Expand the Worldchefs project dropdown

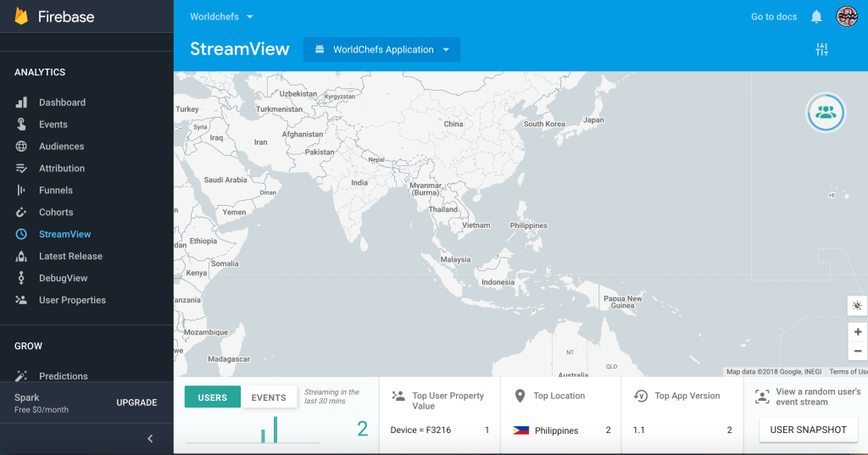222,17
